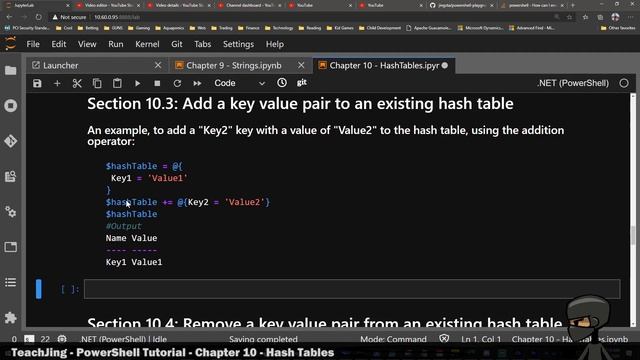Switch kernel via .NET (PowerShell) label

coord(573,83)
